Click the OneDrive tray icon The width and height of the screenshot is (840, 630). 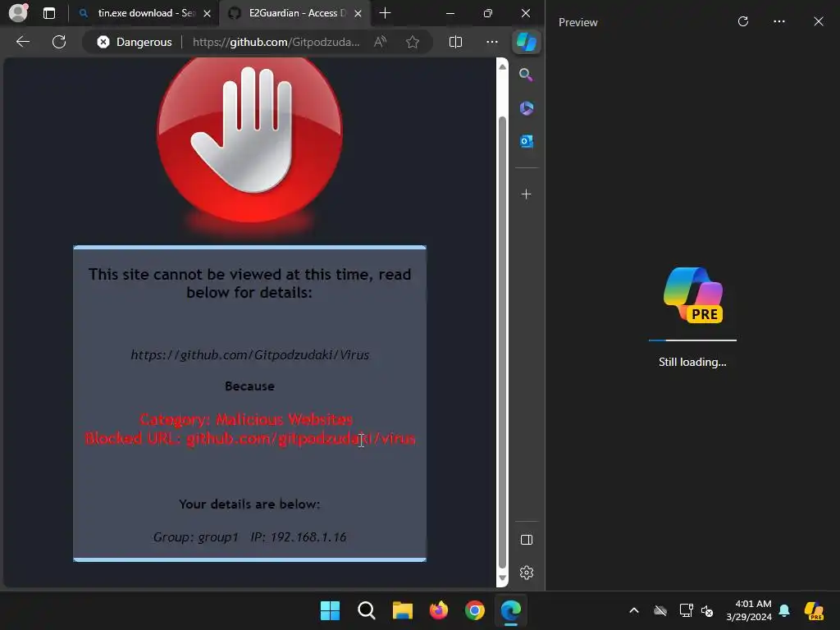pyautogui.click(x=660, y=610)
